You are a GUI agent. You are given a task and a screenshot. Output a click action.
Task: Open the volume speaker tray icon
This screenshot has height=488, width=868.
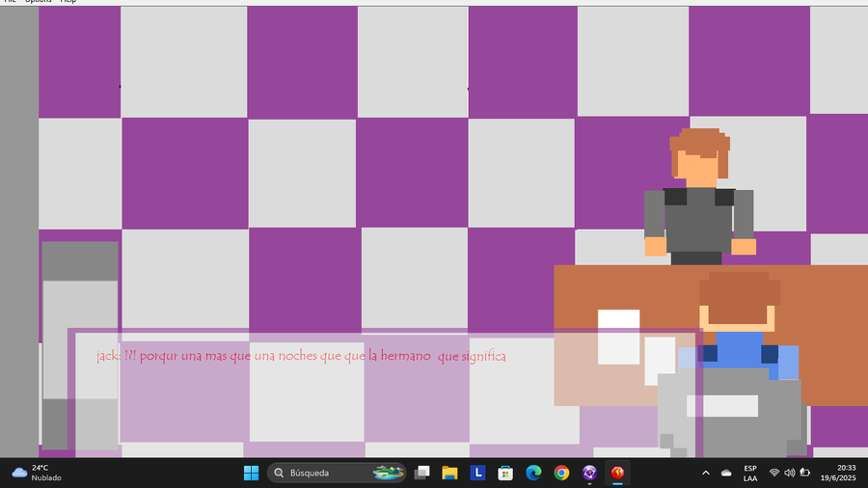tap(789, 474)
